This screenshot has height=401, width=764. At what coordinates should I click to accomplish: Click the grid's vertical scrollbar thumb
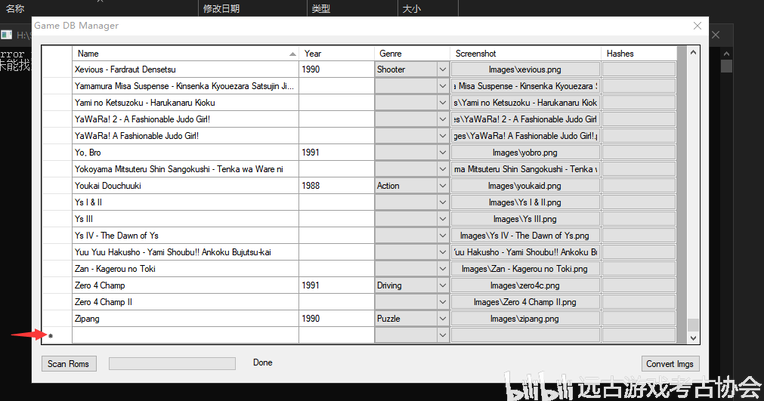(x=693, y=325)
